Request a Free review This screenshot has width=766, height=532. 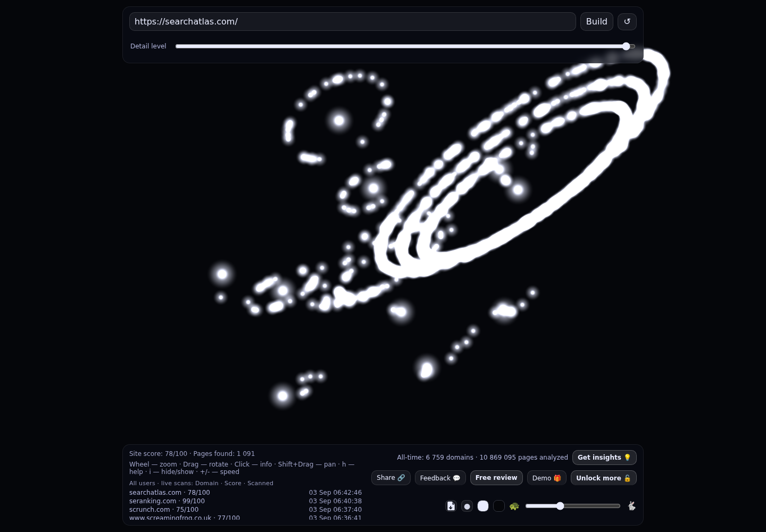496,478
